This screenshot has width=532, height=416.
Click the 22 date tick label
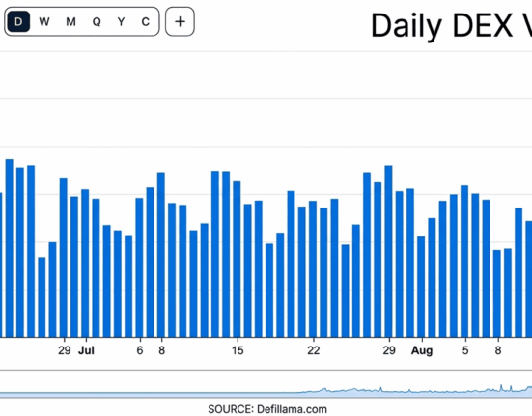tap(314, 350)
